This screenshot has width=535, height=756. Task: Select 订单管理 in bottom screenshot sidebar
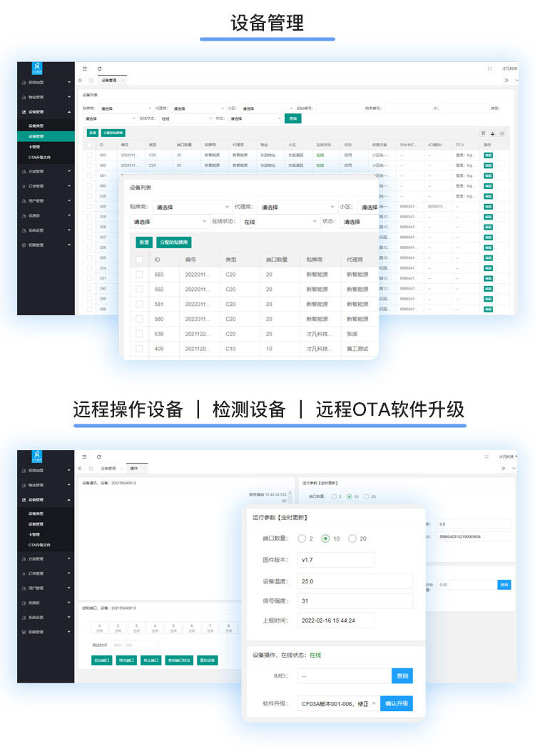(x=46, y=573)
